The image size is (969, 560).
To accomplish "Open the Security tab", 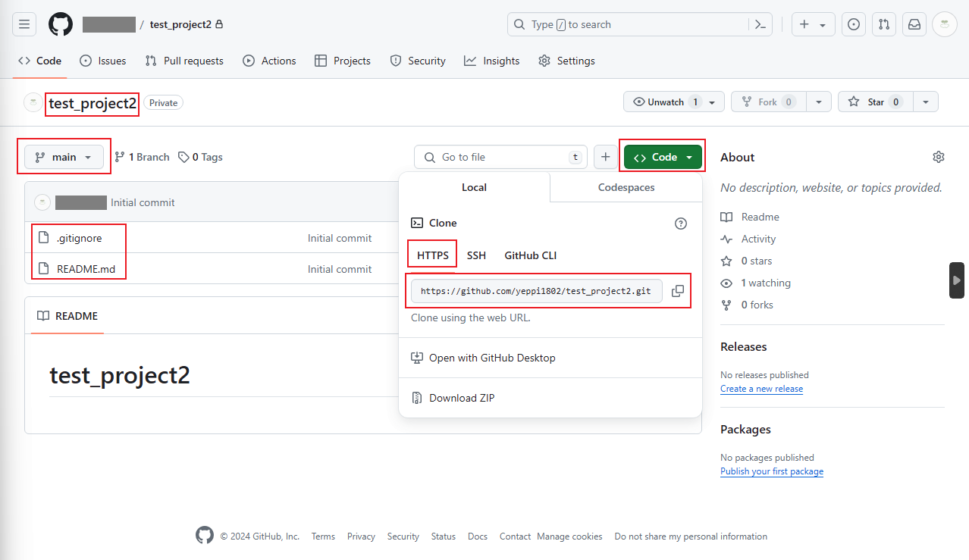I will coord(418,61).
